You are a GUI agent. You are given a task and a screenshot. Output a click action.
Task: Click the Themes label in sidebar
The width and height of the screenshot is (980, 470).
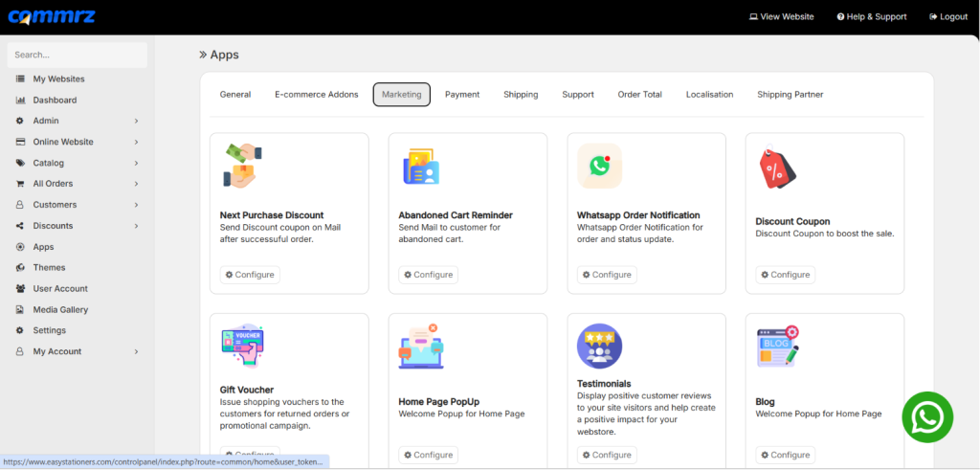(50, 267)
